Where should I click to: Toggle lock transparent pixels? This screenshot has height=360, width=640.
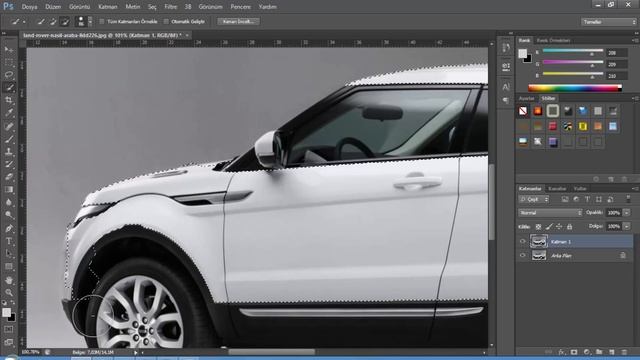pos(538,227)
